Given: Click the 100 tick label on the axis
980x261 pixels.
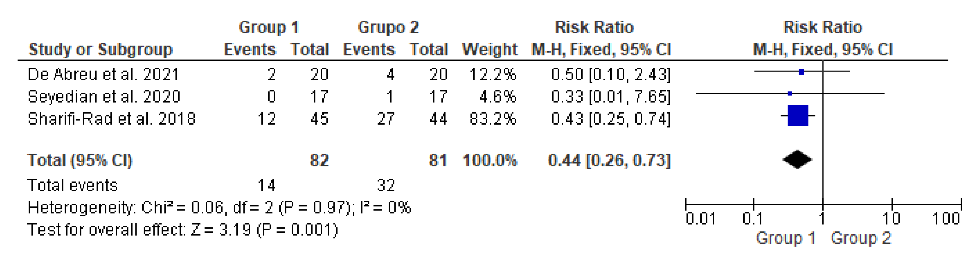Looking at the screenshot, I should pyautogui.click(x=946, y=219).
